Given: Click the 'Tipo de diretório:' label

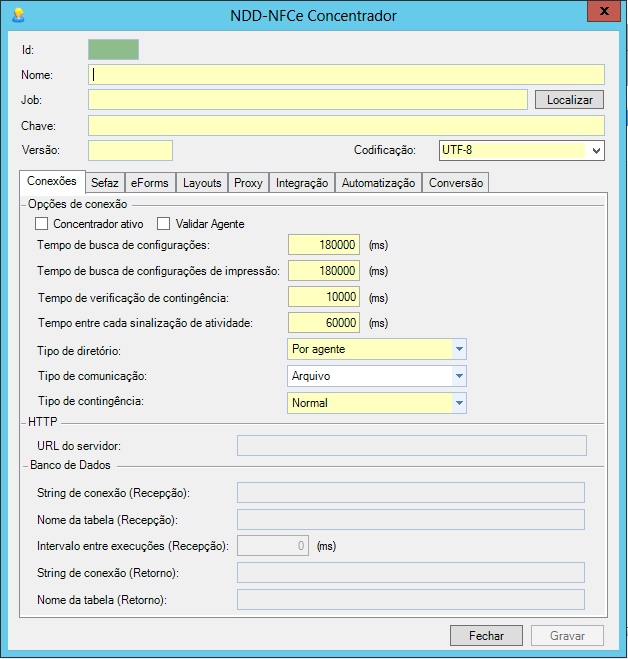Looking at the screenshot, I should [x=79, y=351].
